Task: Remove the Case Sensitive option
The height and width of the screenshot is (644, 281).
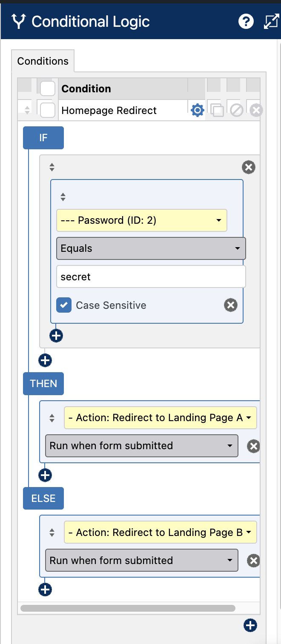Action: 231,305
